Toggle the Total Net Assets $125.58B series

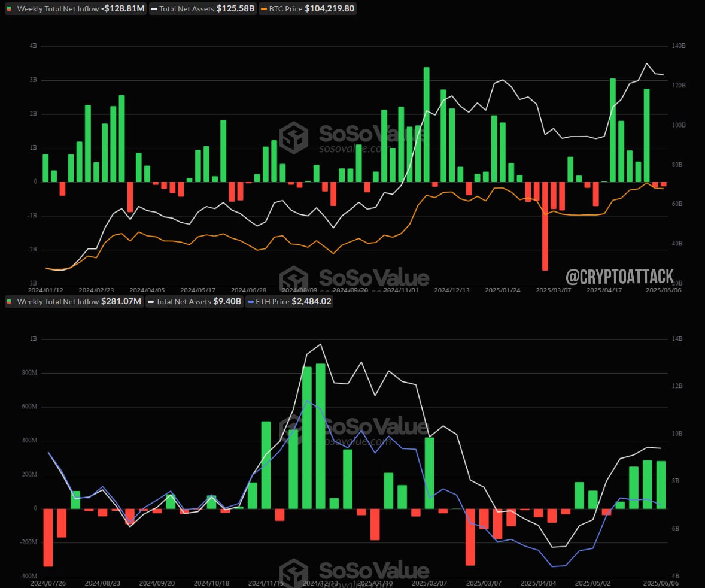click(x=203, y=8)
